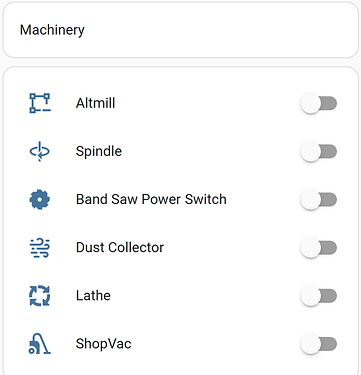Click the Lathe rotating arrows icon
Viewport: 361px width, 375px height.
tap(40, 296)
